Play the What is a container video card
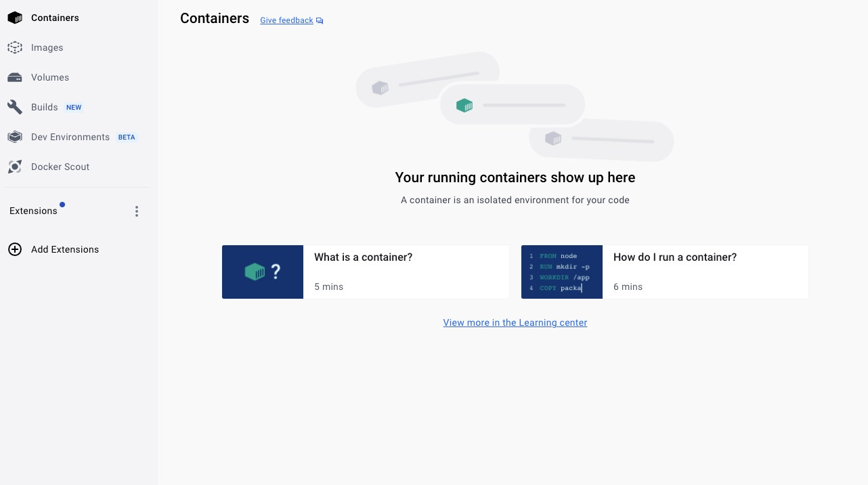Image resolution: width=868 pixels, height=485 pixels. [x=366, y=272]
